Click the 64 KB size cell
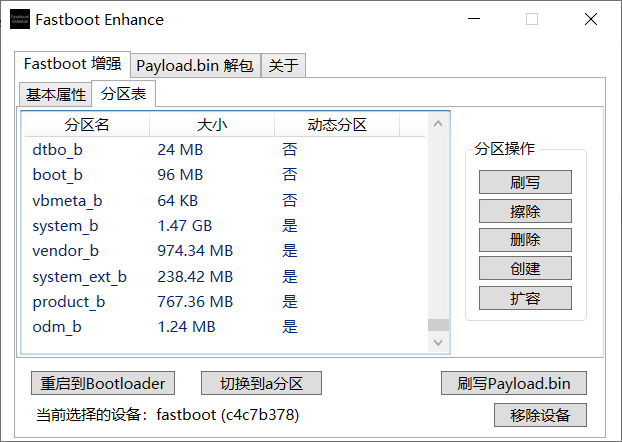 [x=177, y=200]
